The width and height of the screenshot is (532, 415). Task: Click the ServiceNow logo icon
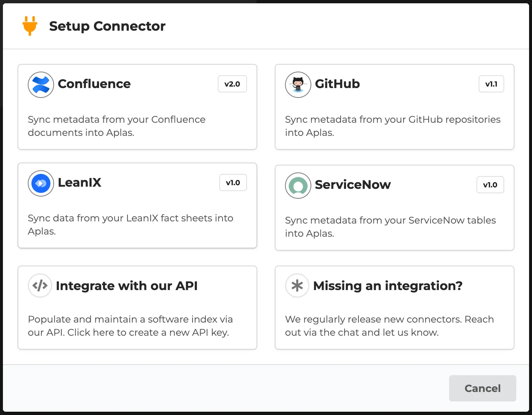pos(298,186)
